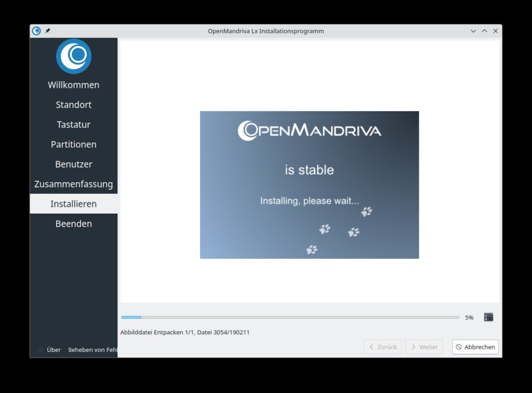Close the installer window
This screenshot has height=393, width=532.
pyautogui.click(x=495, y=31)
